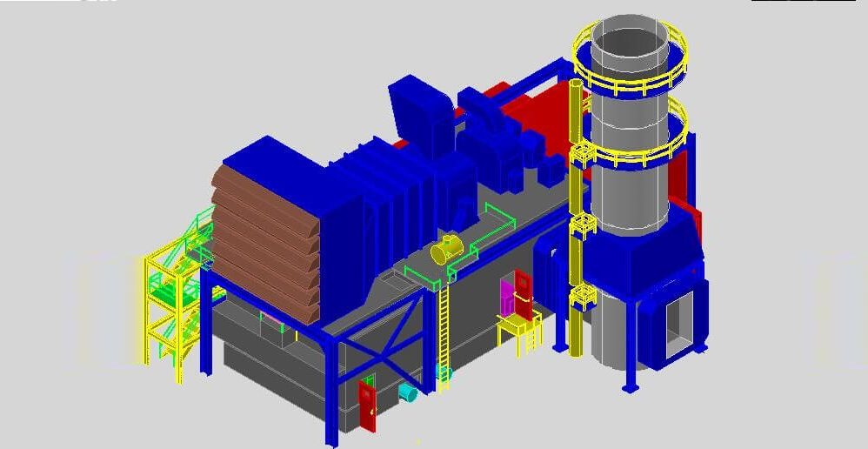This screenshot has height=449, width=868.
Task: Select the brown louvered filter panels
Action: click(266, 244)
